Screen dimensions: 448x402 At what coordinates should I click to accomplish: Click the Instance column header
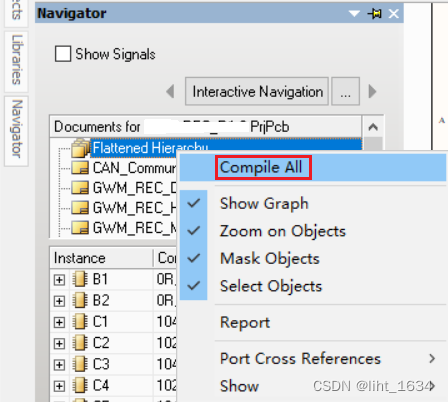(102, 258)
